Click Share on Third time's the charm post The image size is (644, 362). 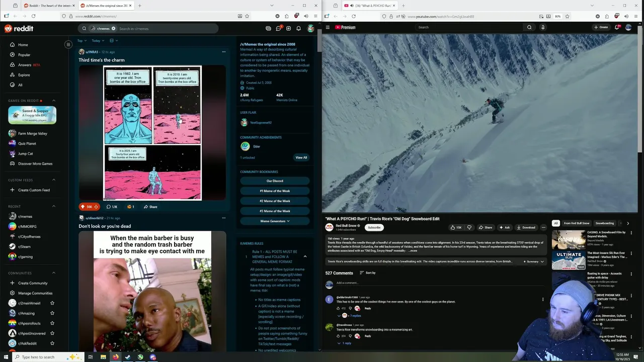coord(150,207)
